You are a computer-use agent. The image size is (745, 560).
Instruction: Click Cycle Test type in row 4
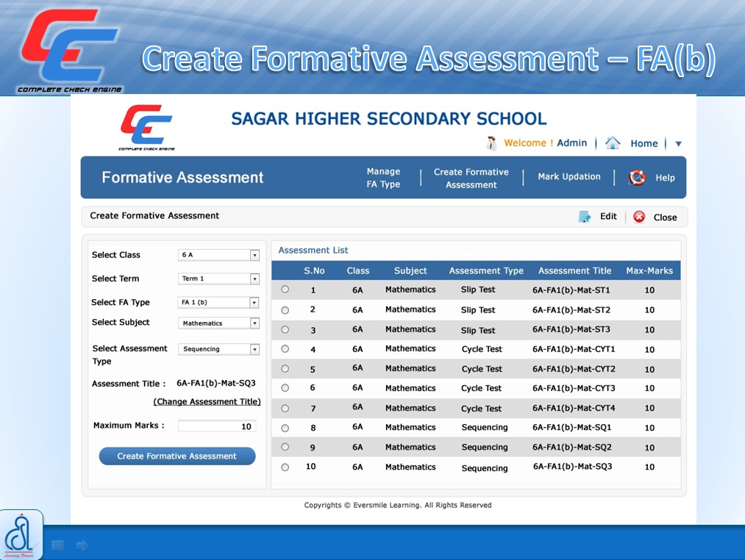482,349
